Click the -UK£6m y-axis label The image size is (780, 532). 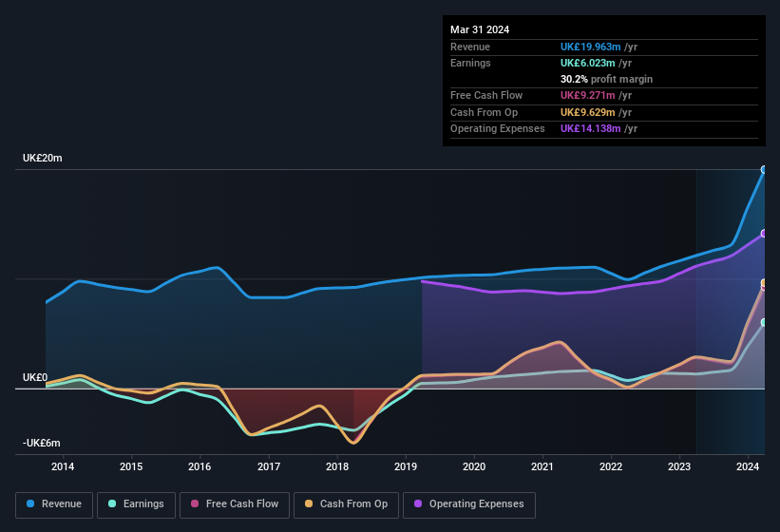point(41,443)
